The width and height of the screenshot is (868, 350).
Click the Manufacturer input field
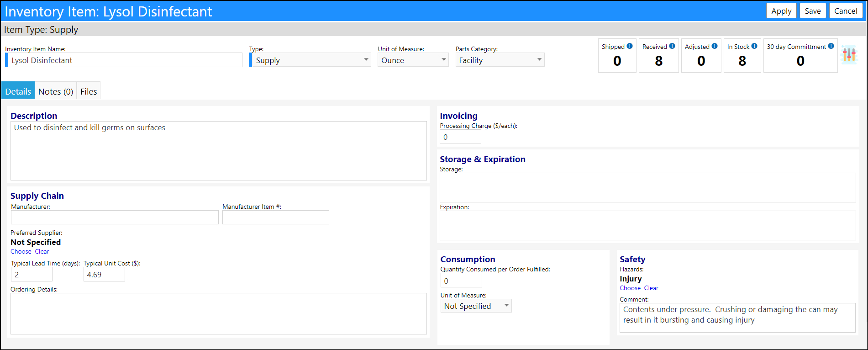pyautogui.click(x=115, y=217)
